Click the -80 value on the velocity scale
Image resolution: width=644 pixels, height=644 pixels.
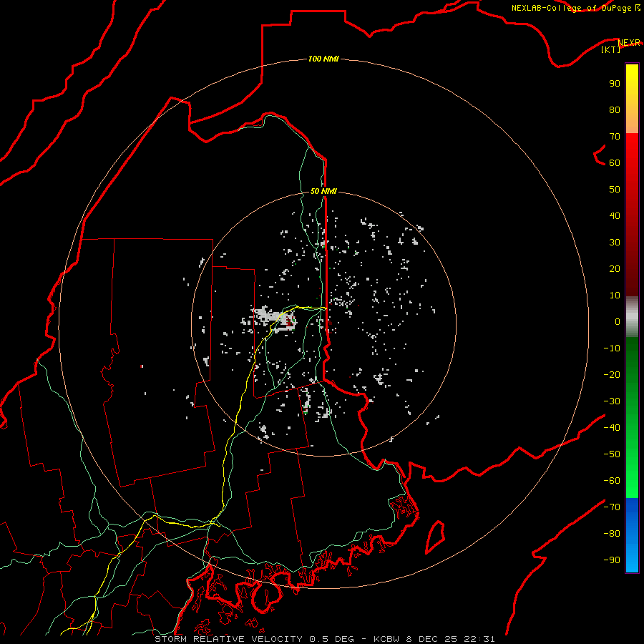612,534
